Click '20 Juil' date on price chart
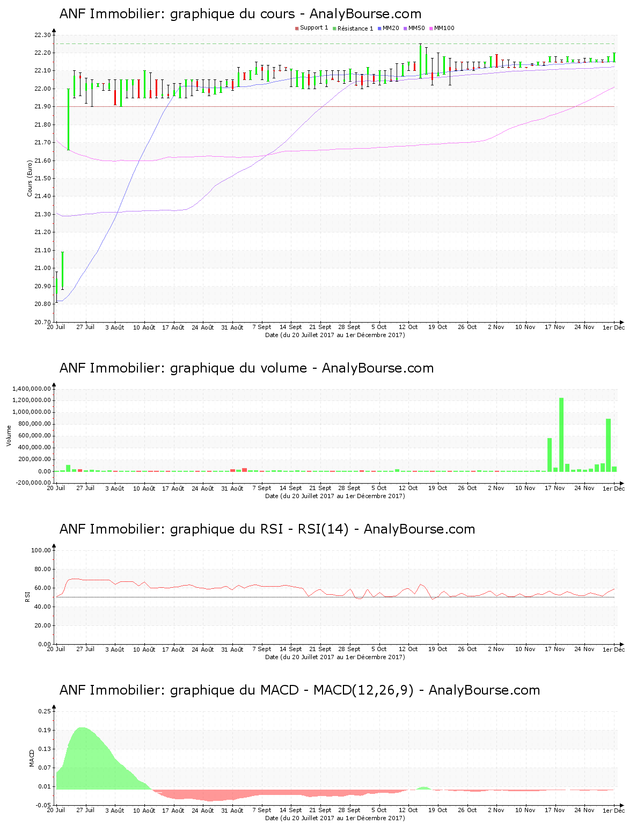The height and width of the screenshot is (832, 644). (x=56, y=327)
